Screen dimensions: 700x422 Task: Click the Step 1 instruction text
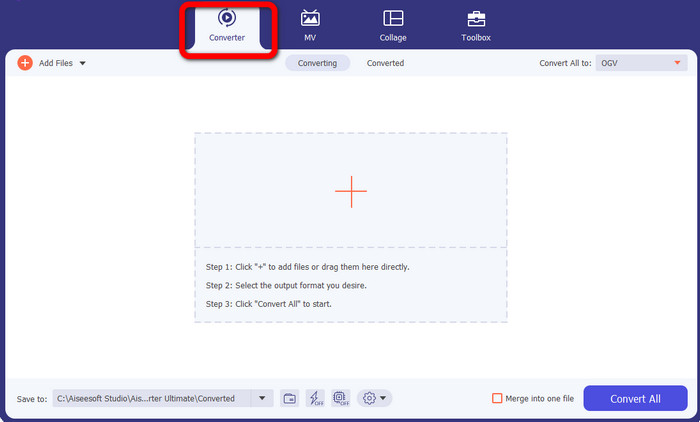coord(308,267)
